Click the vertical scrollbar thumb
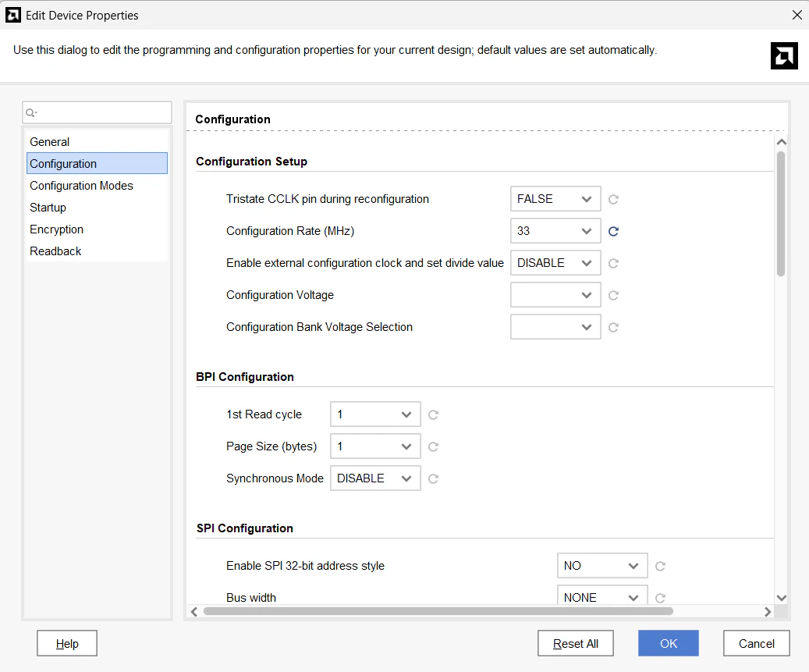 click(781, 212)
